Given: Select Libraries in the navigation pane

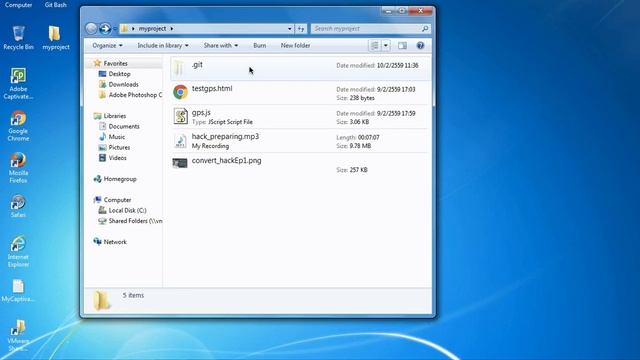Looking at the screenshot, I should [115, 116].
